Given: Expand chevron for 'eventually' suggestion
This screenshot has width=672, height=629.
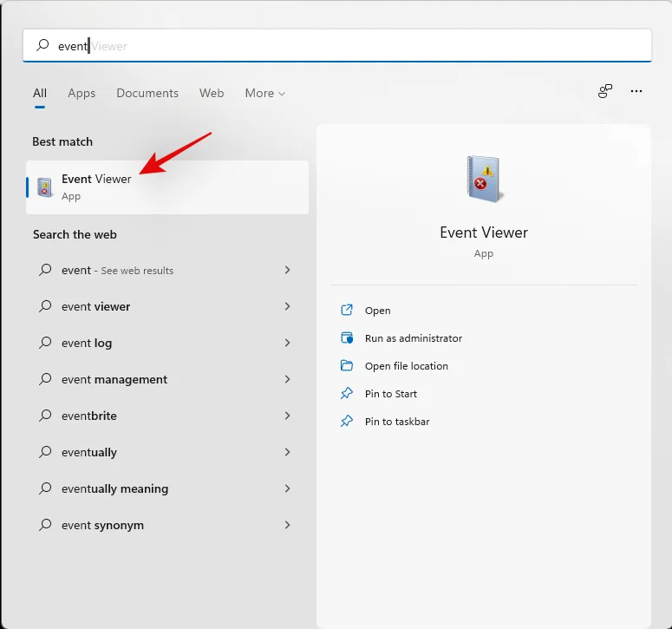Looking at the screenshot, I should coord(288,452).
